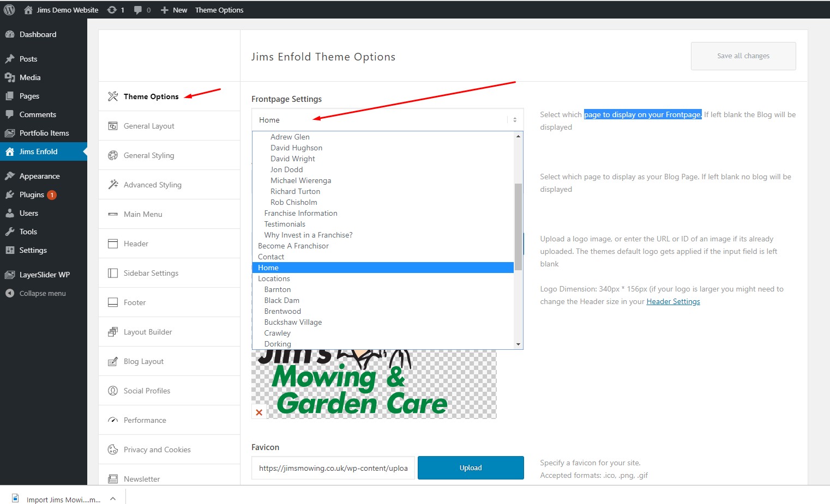
Task: Open the Performance tab
Action: click(169, 420)
